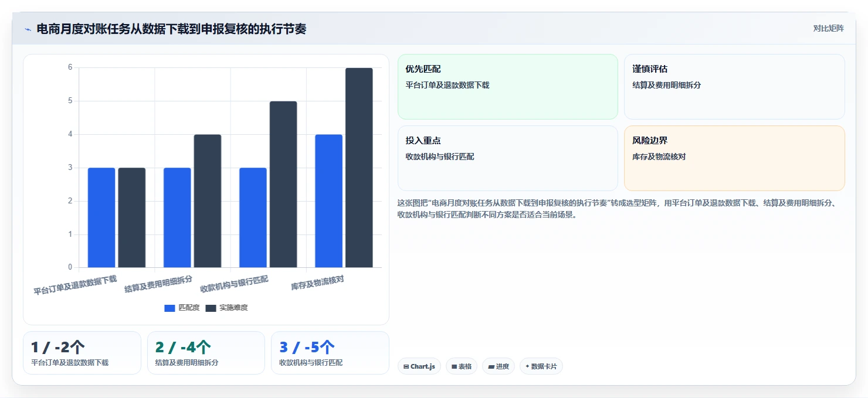Click 库存及物流核对 text in 风险边界 card
868x398 pixels.
click(x=659, y=157)
